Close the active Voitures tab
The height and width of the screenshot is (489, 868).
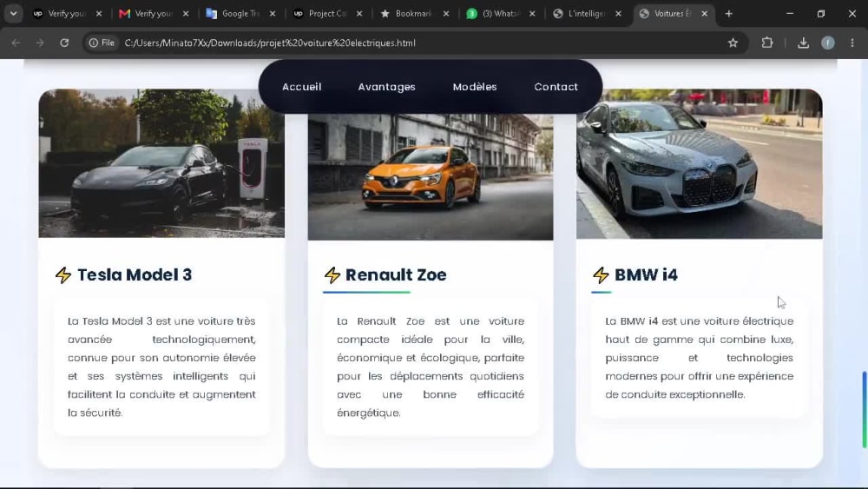(704, 14)
